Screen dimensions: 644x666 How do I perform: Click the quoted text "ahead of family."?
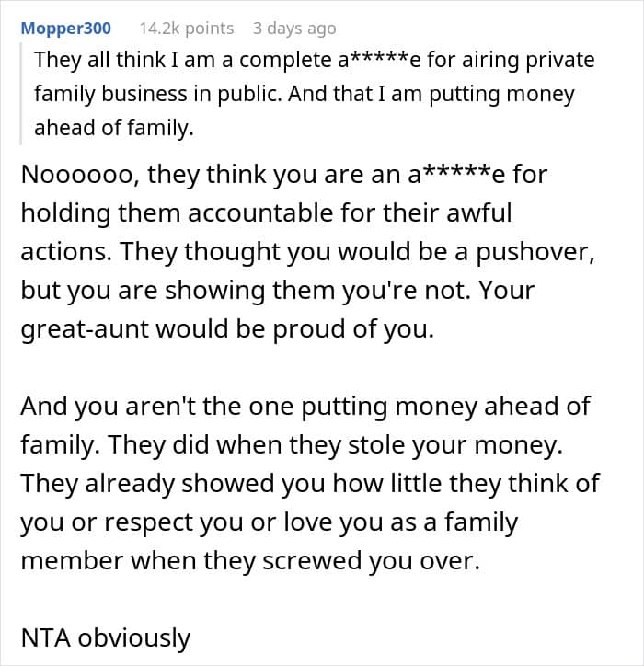pyautogui.click(x=114, y=128)
